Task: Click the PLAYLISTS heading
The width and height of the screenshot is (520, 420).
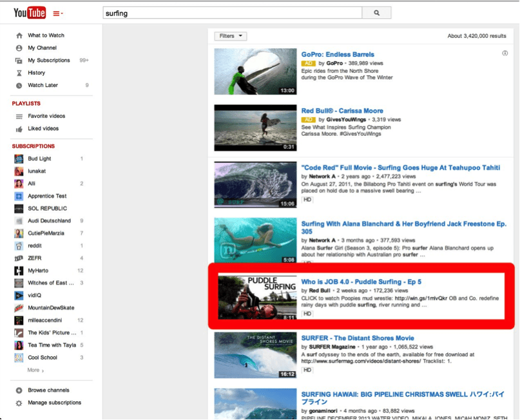Action: 26,104
